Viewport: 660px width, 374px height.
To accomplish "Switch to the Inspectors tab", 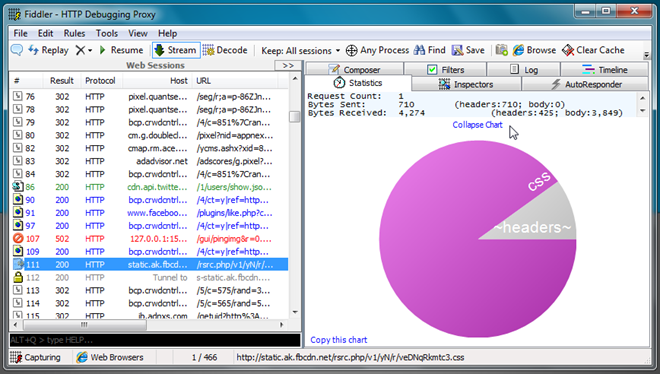I will (x=466, y=84).
